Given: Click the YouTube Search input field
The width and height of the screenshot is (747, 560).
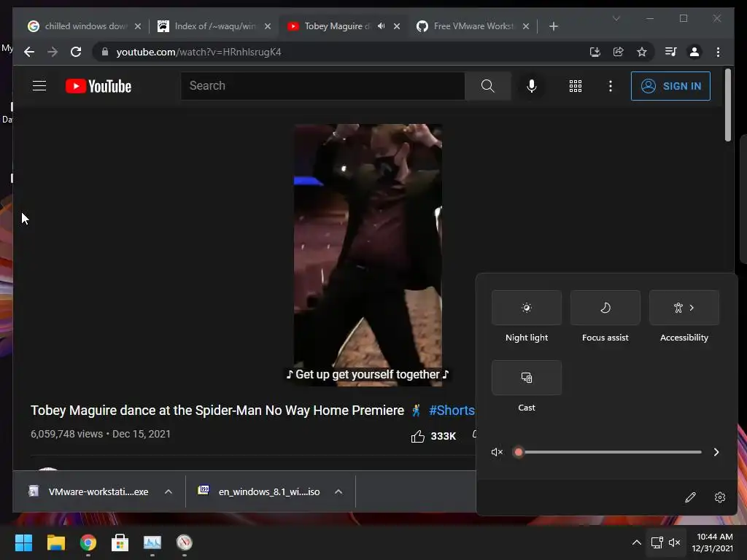Looking at the screenshot, I should coord(322,86).
